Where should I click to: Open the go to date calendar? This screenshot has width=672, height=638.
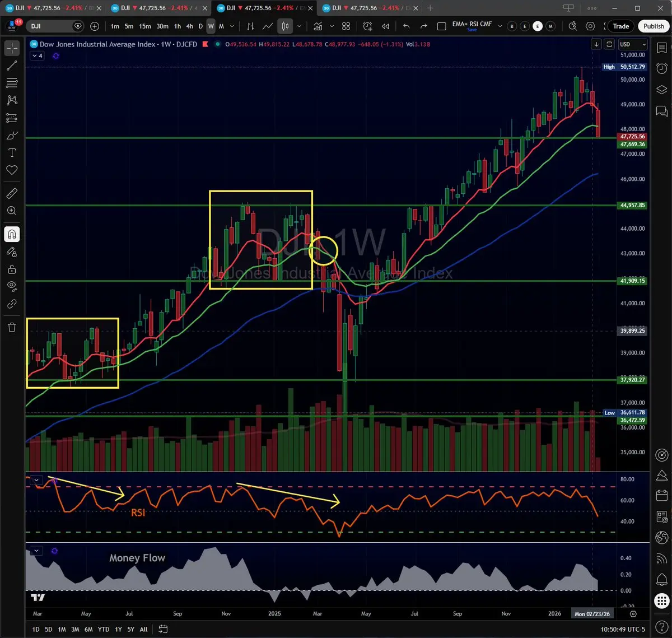coord(163,629)
